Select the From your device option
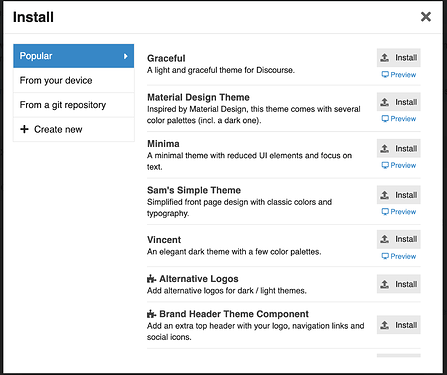This screenshot has width=447, height=375. pyautogui.click(x=74, y=80)
